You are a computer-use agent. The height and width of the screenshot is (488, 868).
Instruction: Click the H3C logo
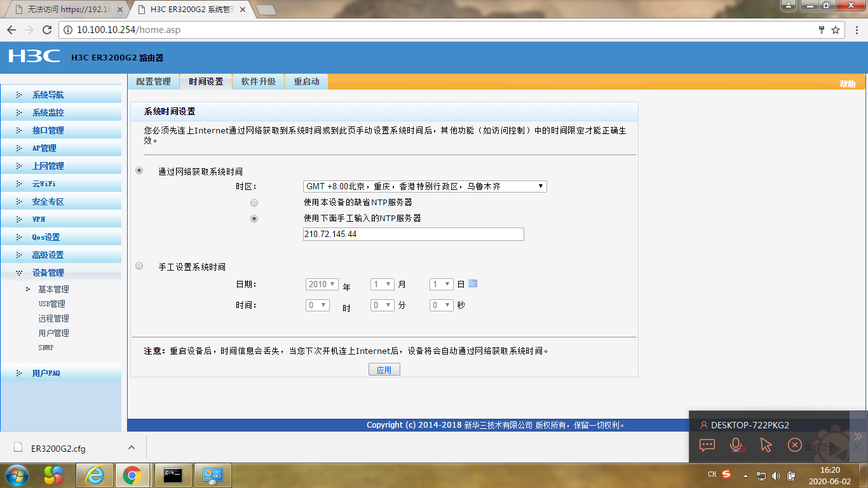coord(34,56)
